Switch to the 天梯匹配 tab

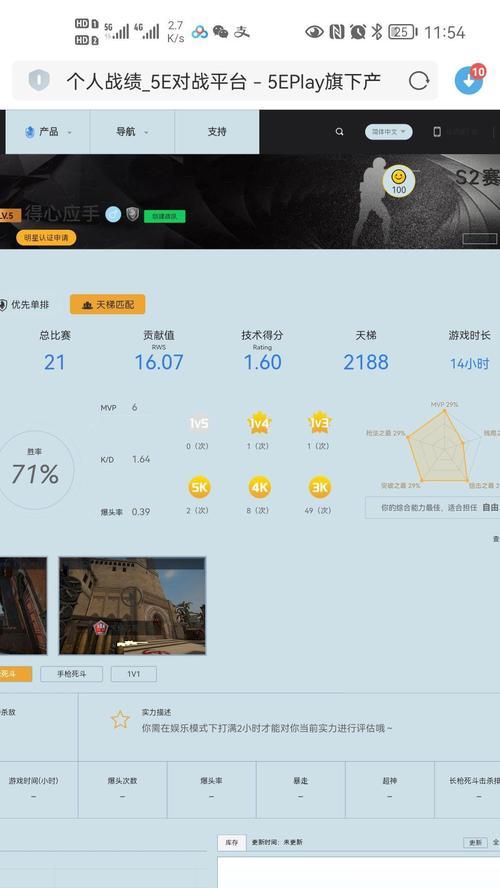point(108,305)
